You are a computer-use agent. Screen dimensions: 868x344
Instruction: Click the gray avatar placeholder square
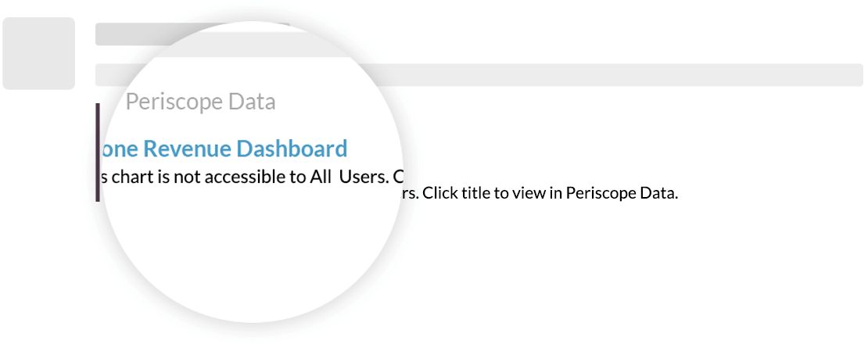(39, 53)
